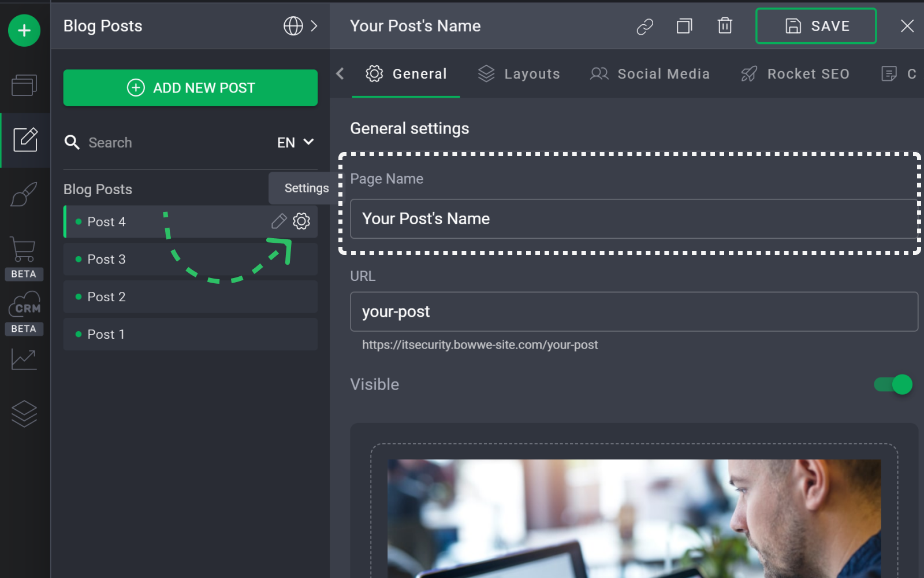Click the copy link chain icon
Image resolution: width=924 pixels, height=578 pixels.
[x=644, y=26]
